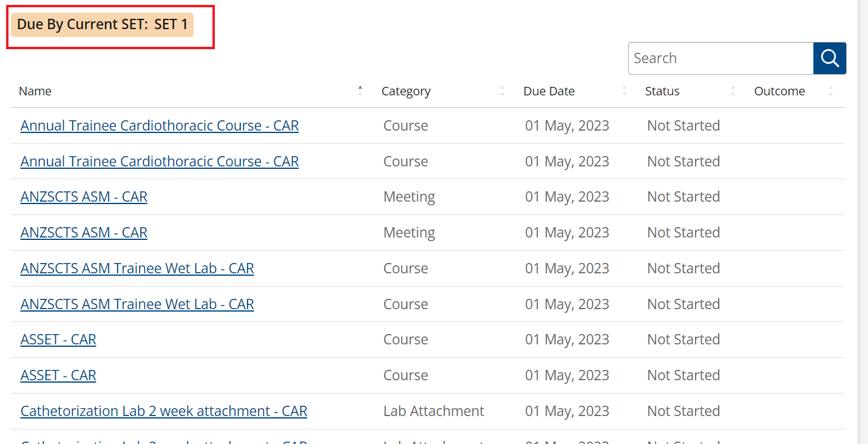Open first Annual Trainee Cardiothoracic Course link

pyautogui.click(x=160, y=126)
